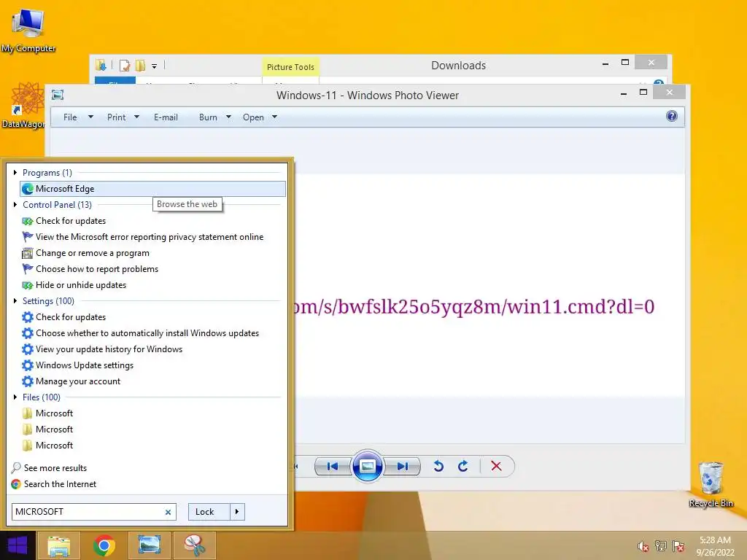Open Microsoft Edge from search results
Image resolution: width=747 pixels, height=560 pixels.
coord(152,189)
